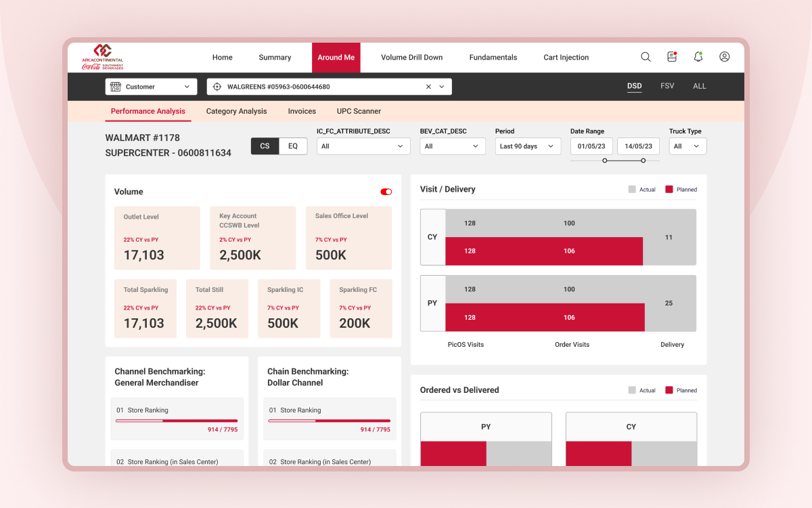Click the date range slider right handle
812x508 pixels.
coord(643,161)
